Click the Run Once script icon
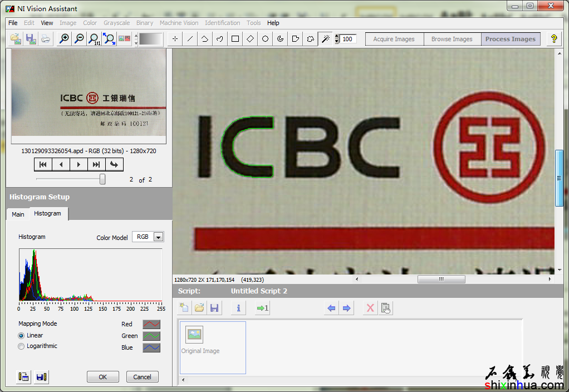 (x=262, y=308)
